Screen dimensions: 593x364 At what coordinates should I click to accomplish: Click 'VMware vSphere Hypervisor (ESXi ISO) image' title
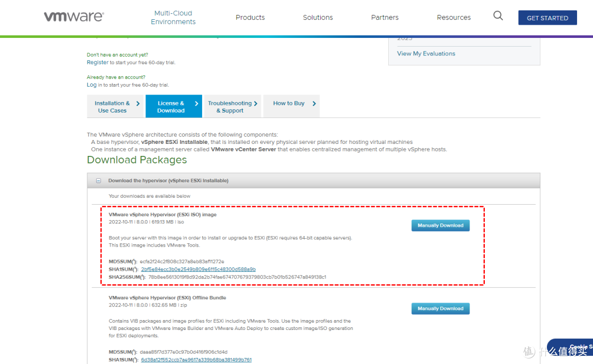pyautogui.click(x=163, y=214)
